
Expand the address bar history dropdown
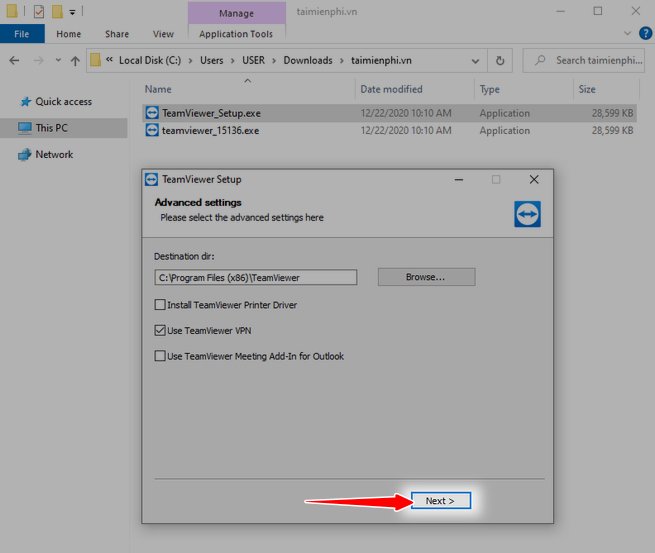[x=475, y=61]
